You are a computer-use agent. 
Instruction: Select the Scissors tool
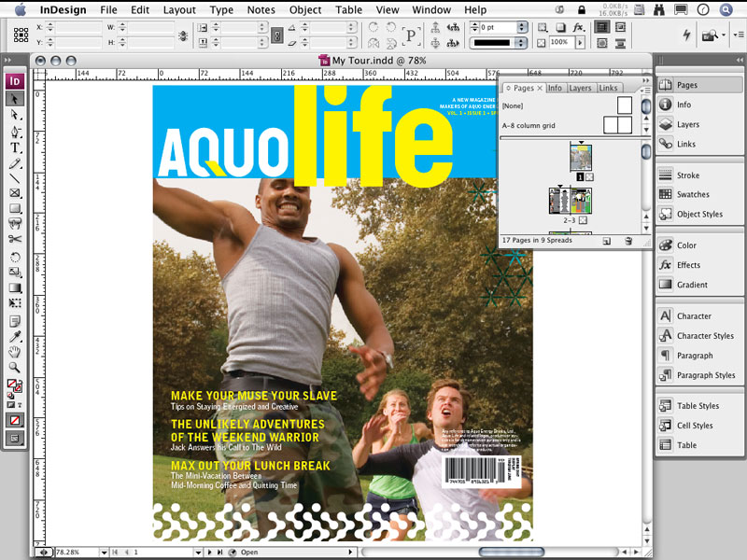[15, 239]
